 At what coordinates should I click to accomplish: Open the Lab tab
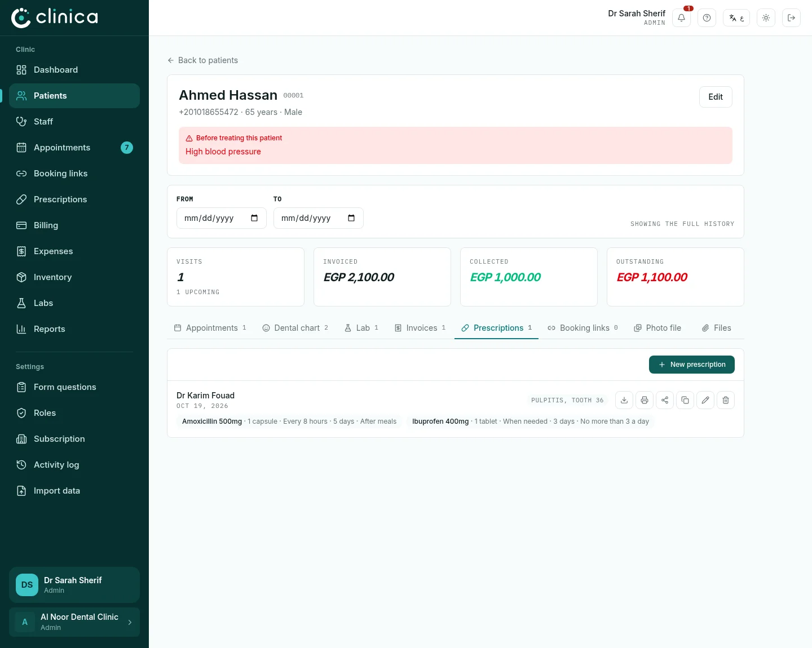pyautogui.click(x=361, y=328)
